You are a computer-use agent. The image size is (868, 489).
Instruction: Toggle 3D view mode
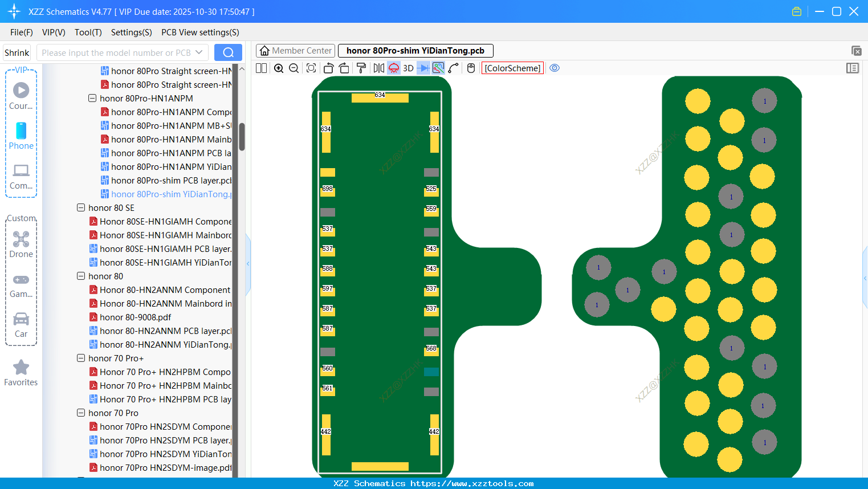click(x=408, y=68)
